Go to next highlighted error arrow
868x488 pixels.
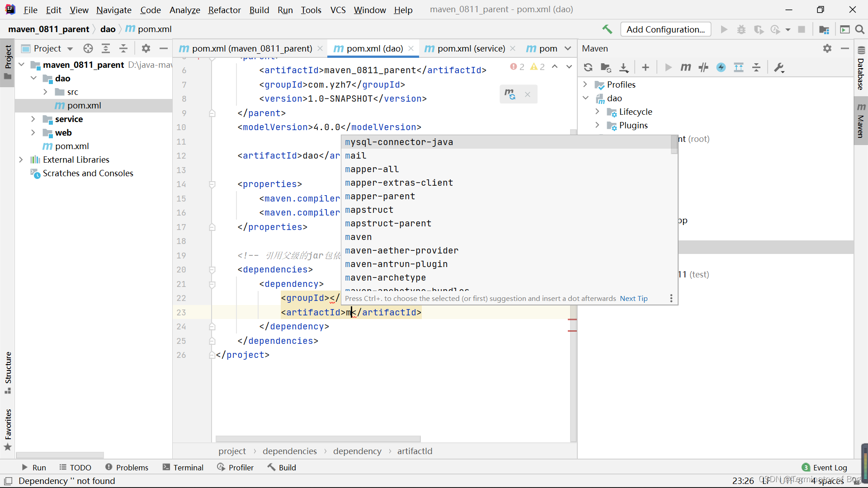point(569,67)
